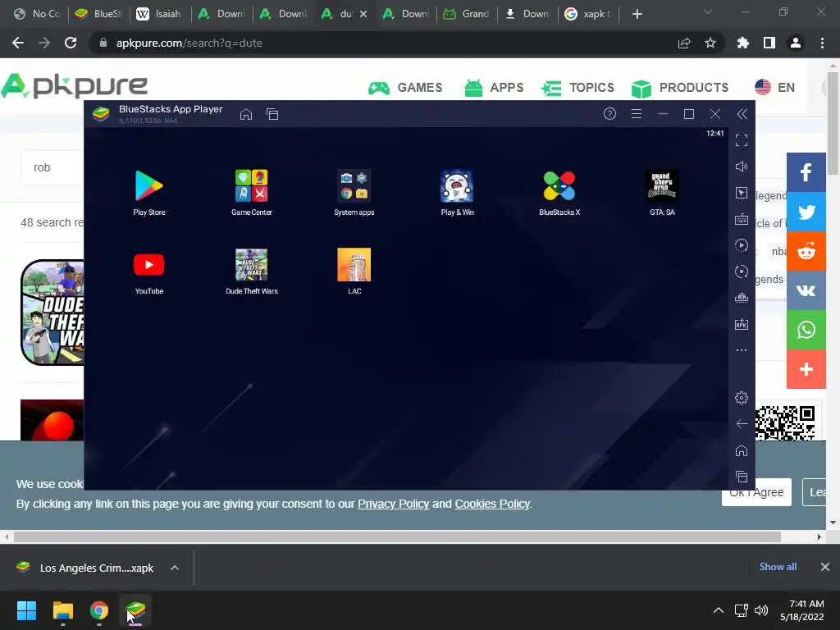Show all downloads

click(778, 567)
